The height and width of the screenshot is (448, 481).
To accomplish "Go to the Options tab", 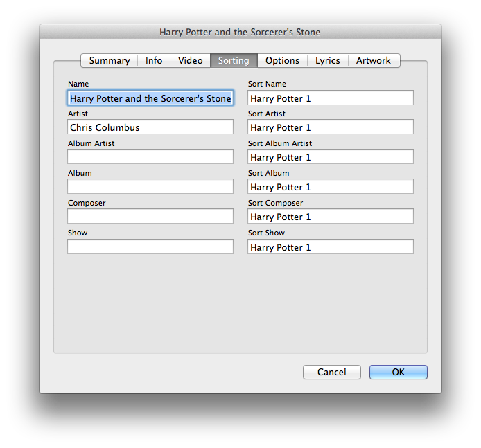I will (282, 60).
